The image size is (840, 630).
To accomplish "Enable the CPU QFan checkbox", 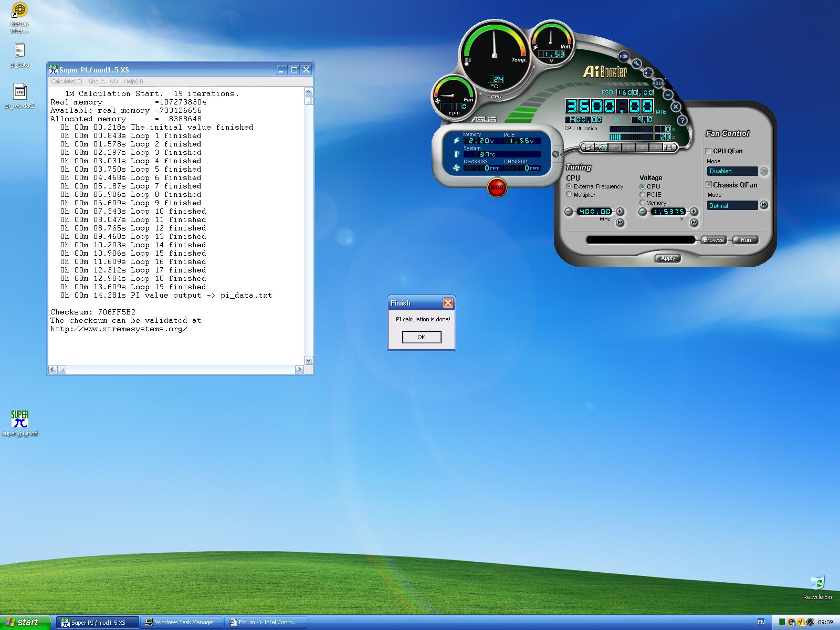I will (708, 151).
